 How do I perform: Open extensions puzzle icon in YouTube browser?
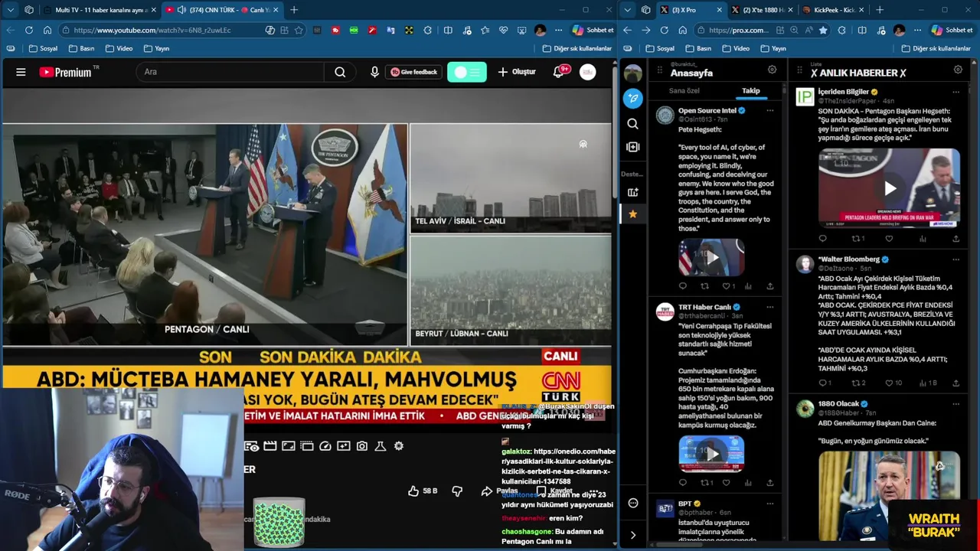tap(428, 30)
